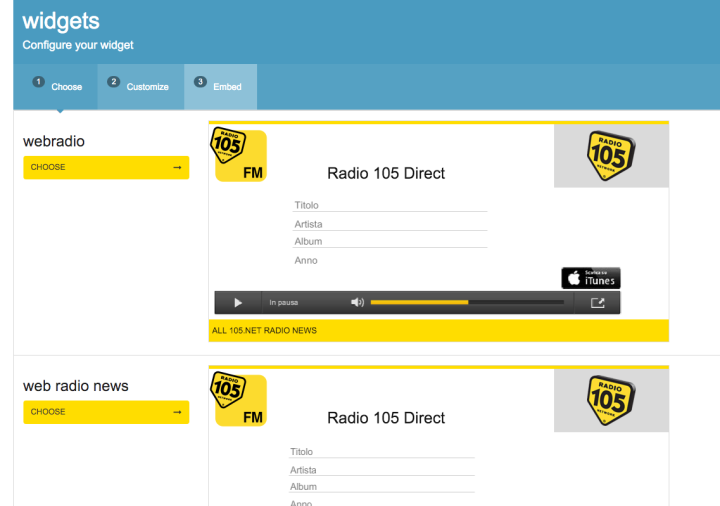The width and height of the screenshot is (720, 506).
Task: Click the Artista field in first widget
Action: (389, 224)
